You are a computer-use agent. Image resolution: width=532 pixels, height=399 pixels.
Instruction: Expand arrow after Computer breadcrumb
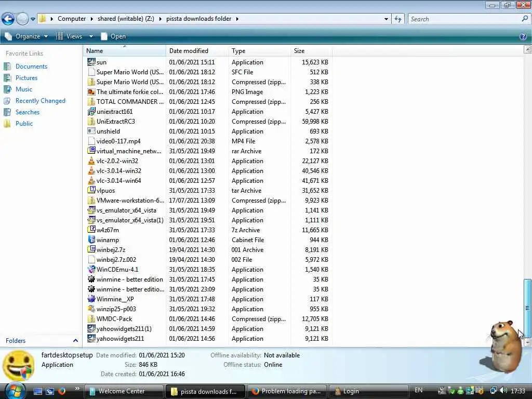point(91,19)
